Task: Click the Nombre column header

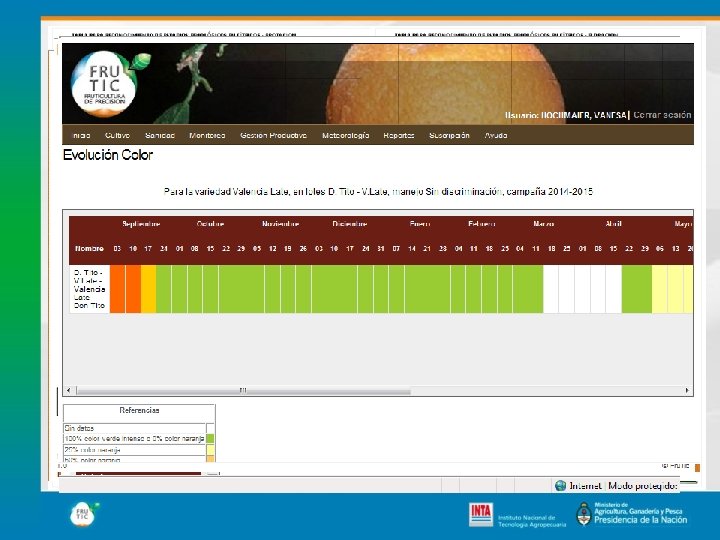Action: (x=90, y=248)
